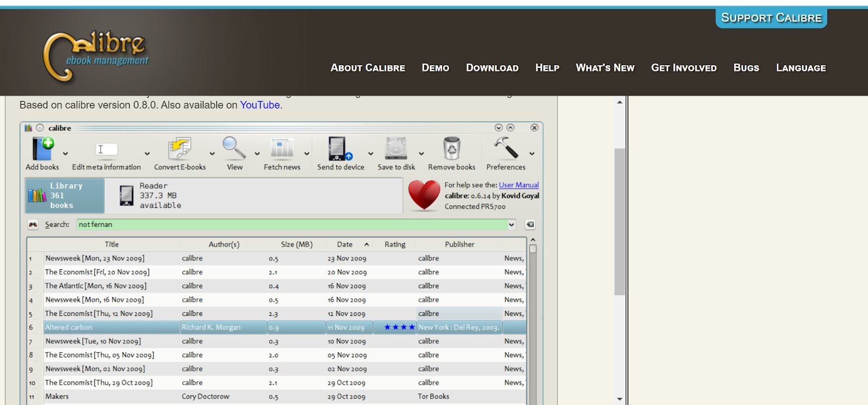Open the search history dropdown
The image size is (868, 405).
click(x=511, y=225)
